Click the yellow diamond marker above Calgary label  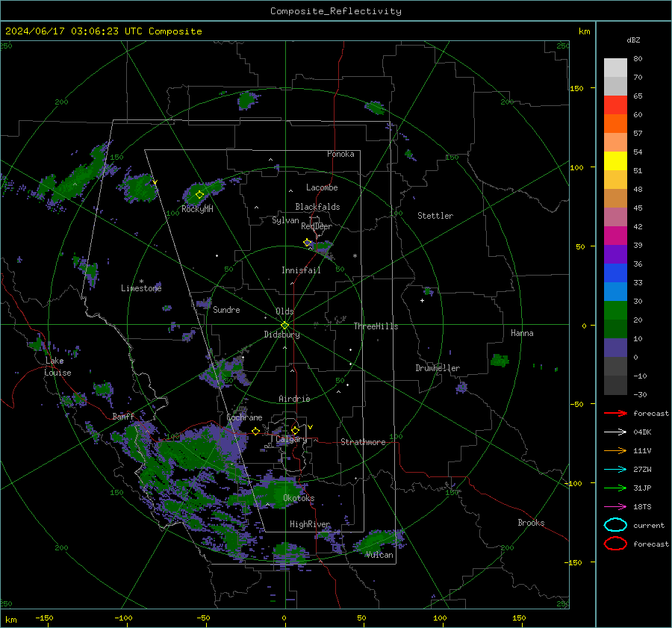pyautogui.click(x=295, y=430)
